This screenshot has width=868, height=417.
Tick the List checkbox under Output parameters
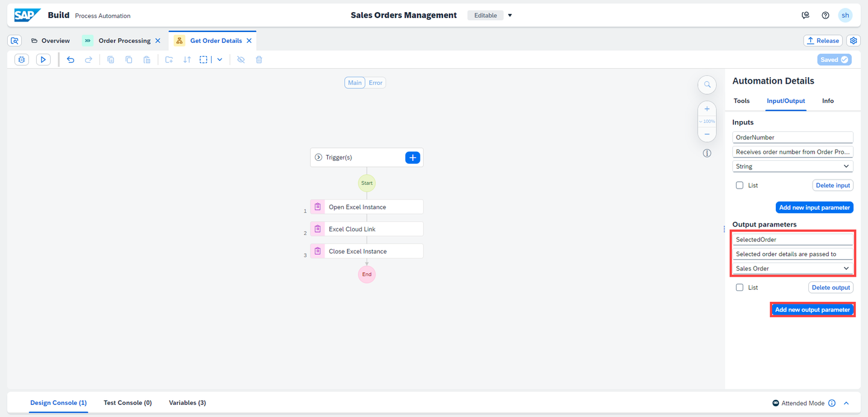(x=740, y=287)
